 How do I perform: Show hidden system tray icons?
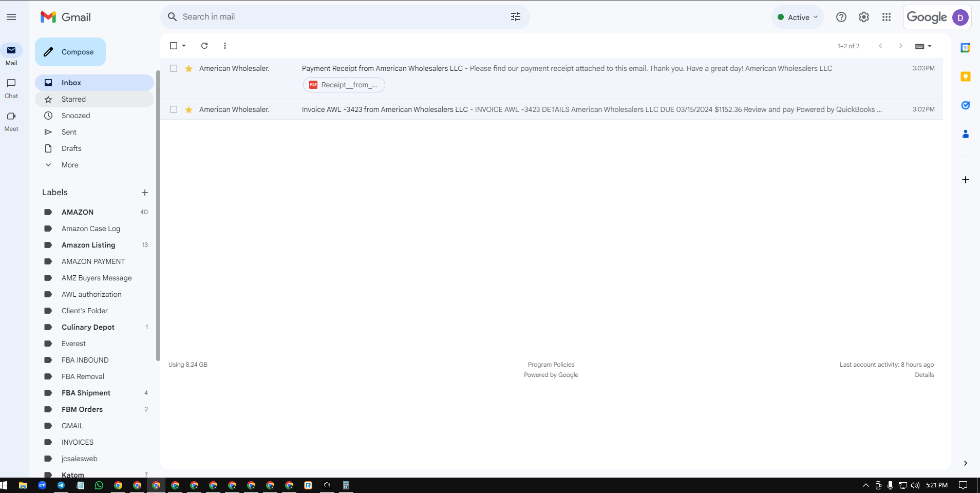coord(866,485)
